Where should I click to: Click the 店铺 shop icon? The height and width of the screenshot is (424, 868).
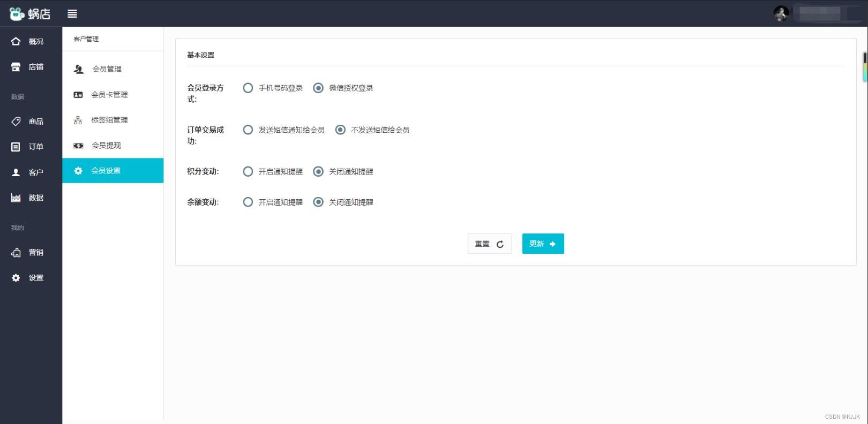click(x=16, y=67)
